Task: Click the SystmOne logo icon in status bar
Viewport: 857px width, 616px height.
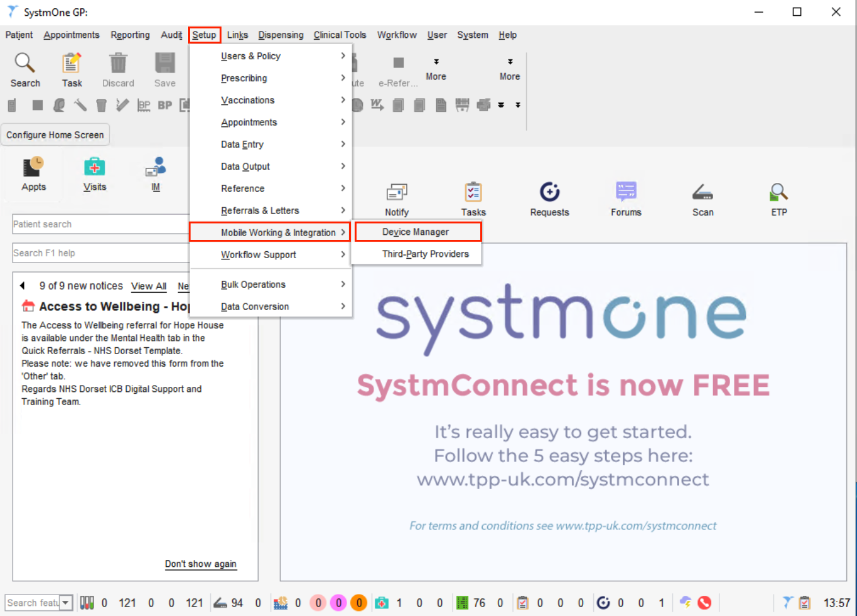Action: point(788,603)
